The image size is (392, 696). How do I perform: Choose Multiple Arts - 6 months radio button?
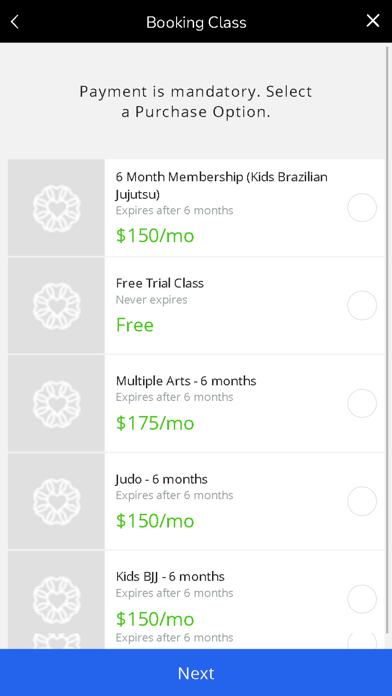point(362,403)
